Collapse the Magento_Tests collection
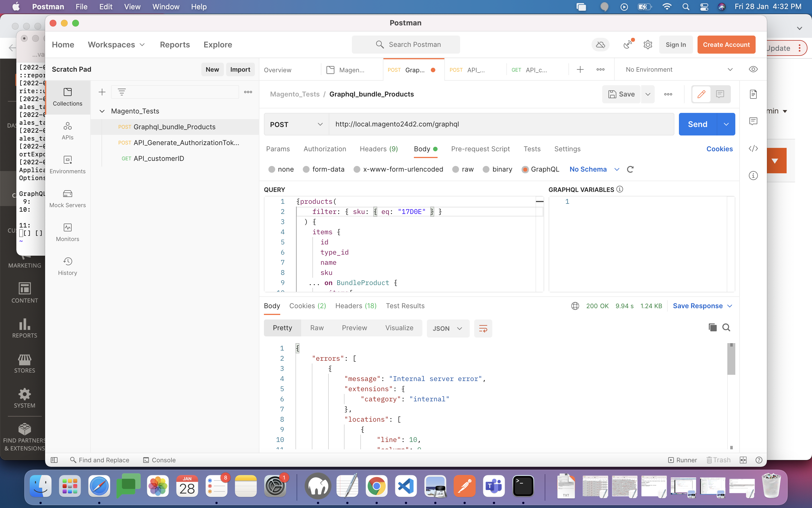The image size is (812, 508). click(x=102, y=111)
